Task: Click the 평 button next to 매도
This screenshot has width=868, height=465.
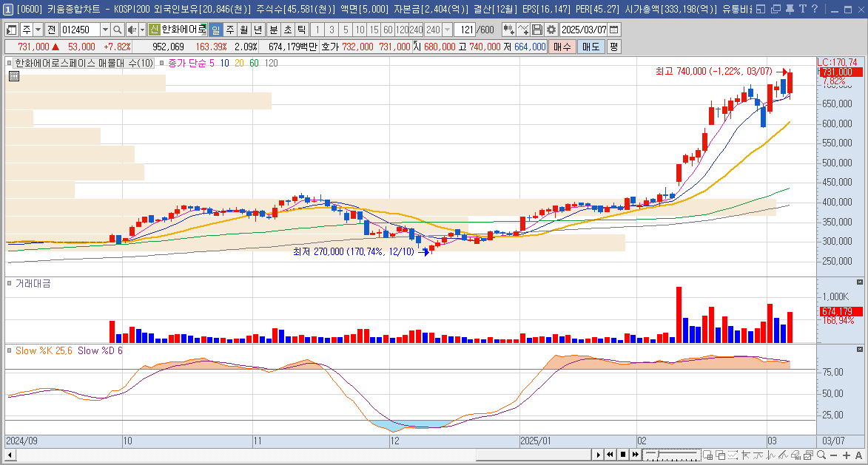Action: pyautogui.click(x=613, y=47)
